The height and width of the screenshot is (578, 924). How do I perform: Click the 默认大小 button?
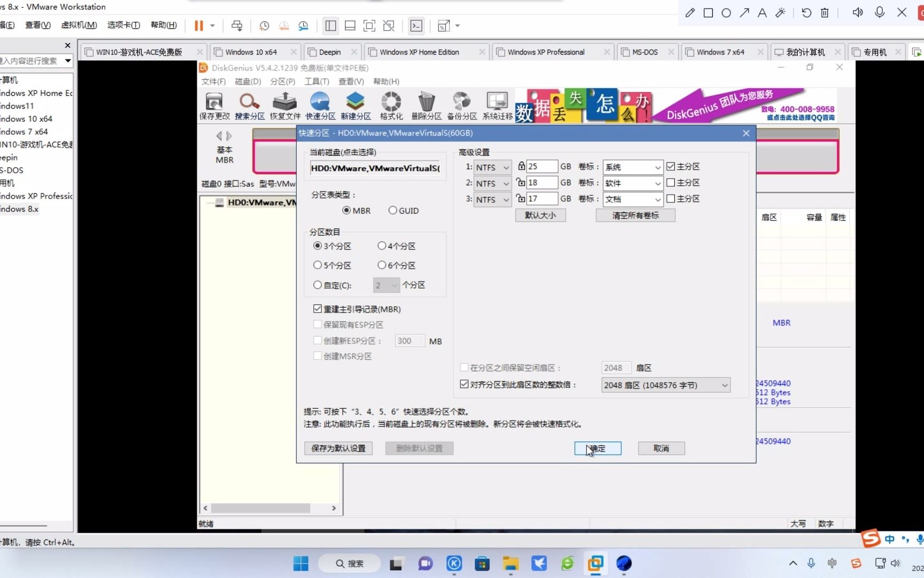(x=541, y=215)
